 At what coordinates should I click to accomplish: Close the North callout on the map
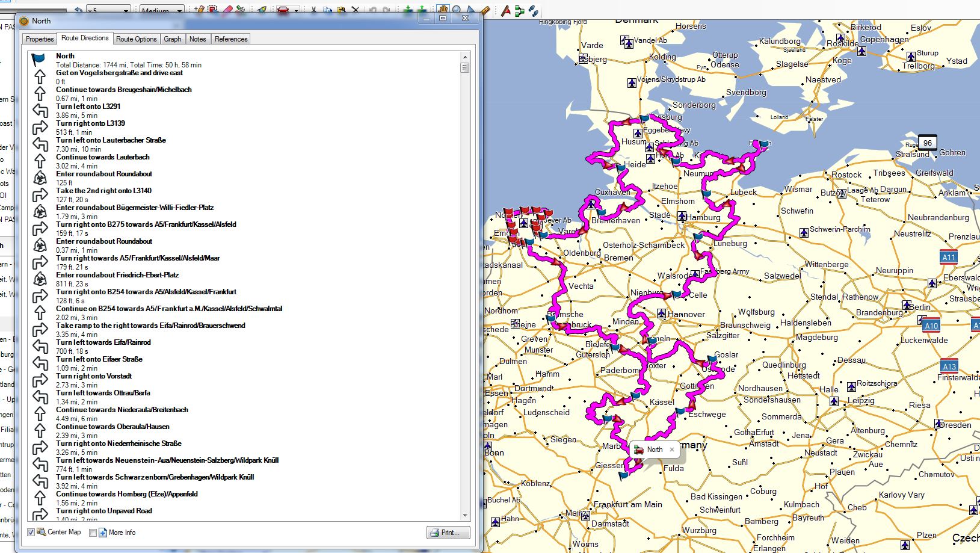[x=672, y=450]
